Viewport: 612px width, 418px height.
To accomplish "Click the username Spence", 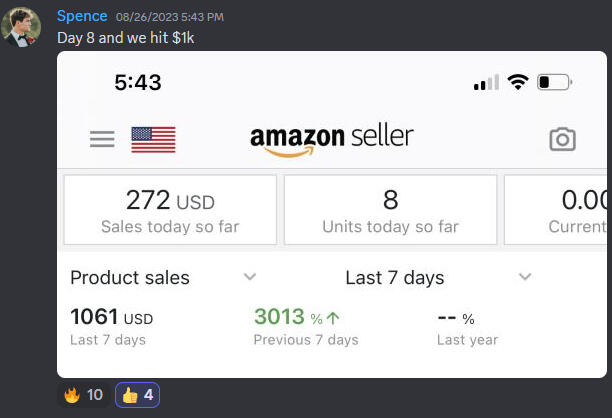I will click(82, 16).
